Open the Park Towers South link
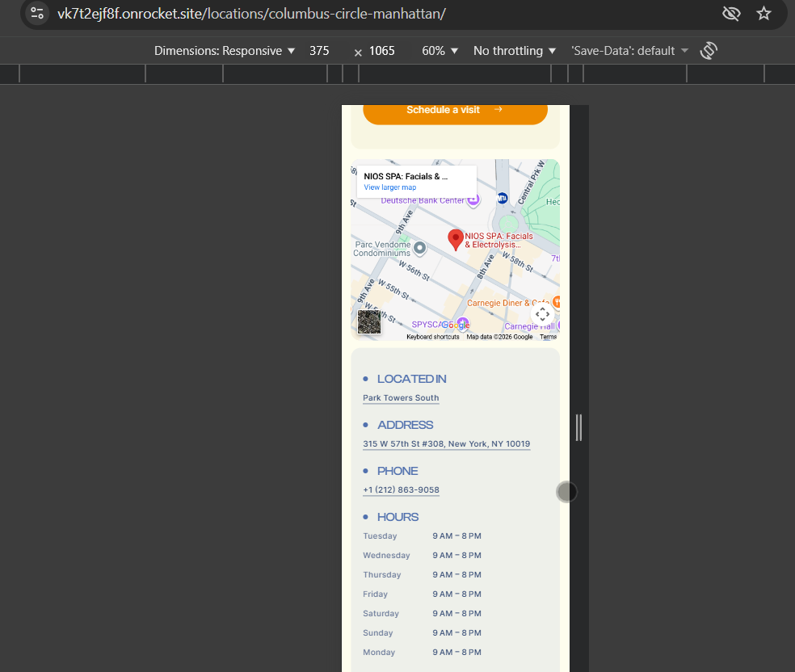The width and height of the screenshot is (795, 672). click(401, 398)
